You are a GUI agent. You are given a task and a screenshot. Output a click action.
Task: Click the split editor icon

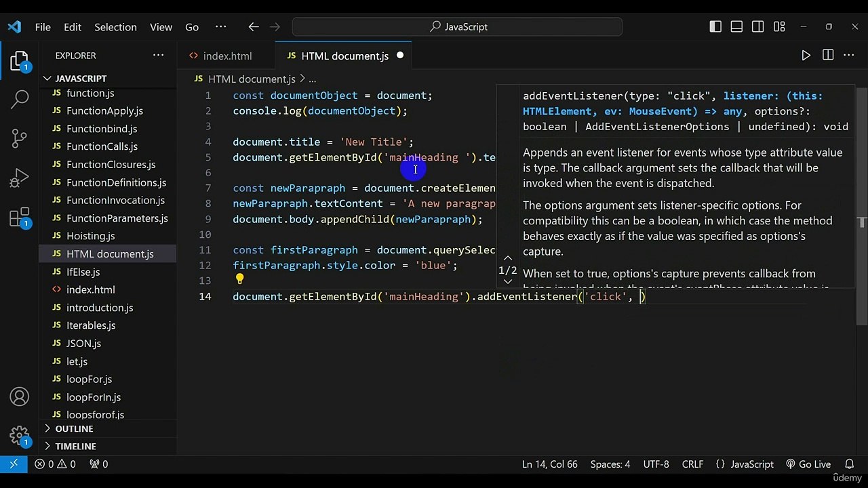pyautogui.click(x=827, y=56)
